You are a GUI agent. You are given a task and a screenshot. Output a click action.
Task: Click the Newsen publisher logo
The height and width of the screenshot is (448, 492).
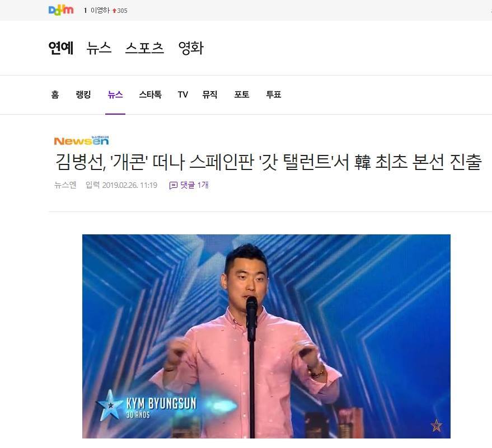pyautogui.click(x=81, y=141)
